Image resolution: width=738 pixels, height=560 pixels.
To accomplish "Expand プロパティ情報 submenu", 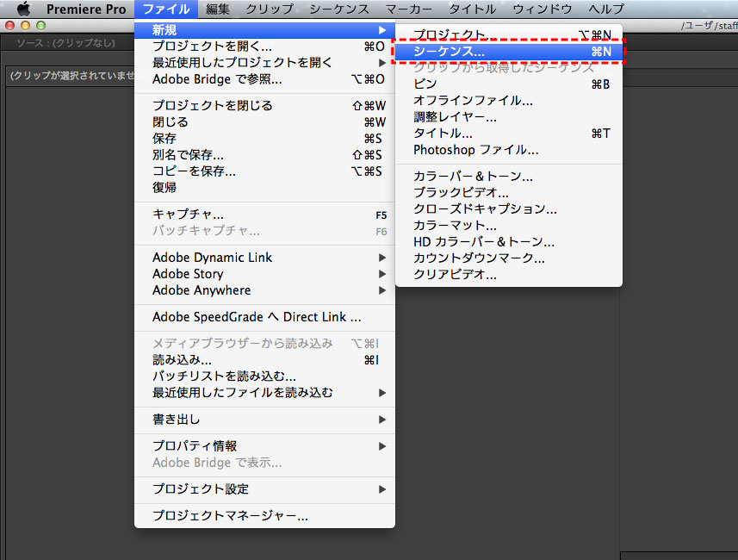I will [264, 446].
